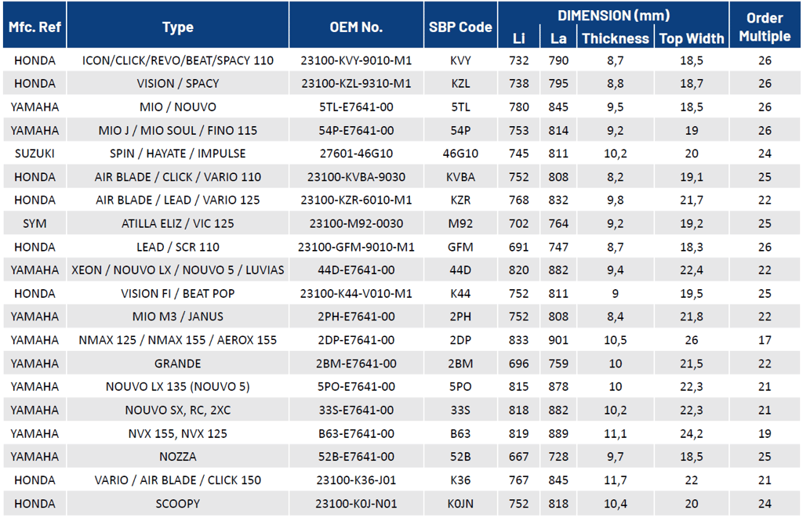Click the VISION / SPACY type cell
This screenshot has height=532, width=803.
click(178, 83)
